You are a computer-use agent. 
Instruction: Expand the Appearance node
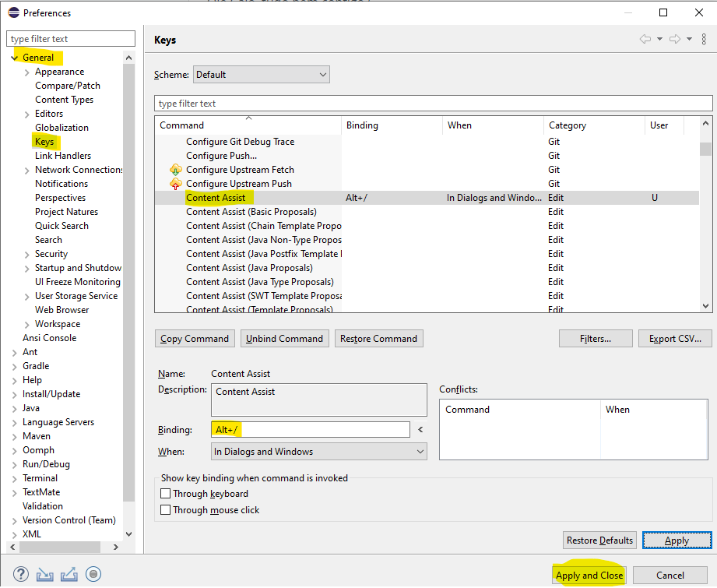(x=27, y=72)
